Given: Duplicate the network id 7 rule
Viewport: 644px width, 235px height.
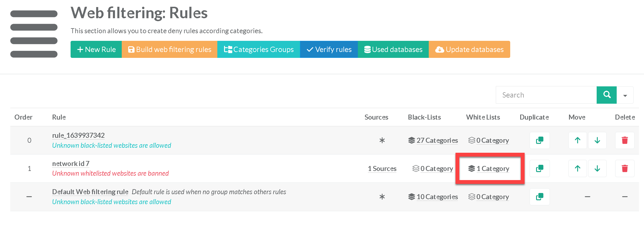Looking at the screenshot, I should pyautogui.click(x=539, y=169).
